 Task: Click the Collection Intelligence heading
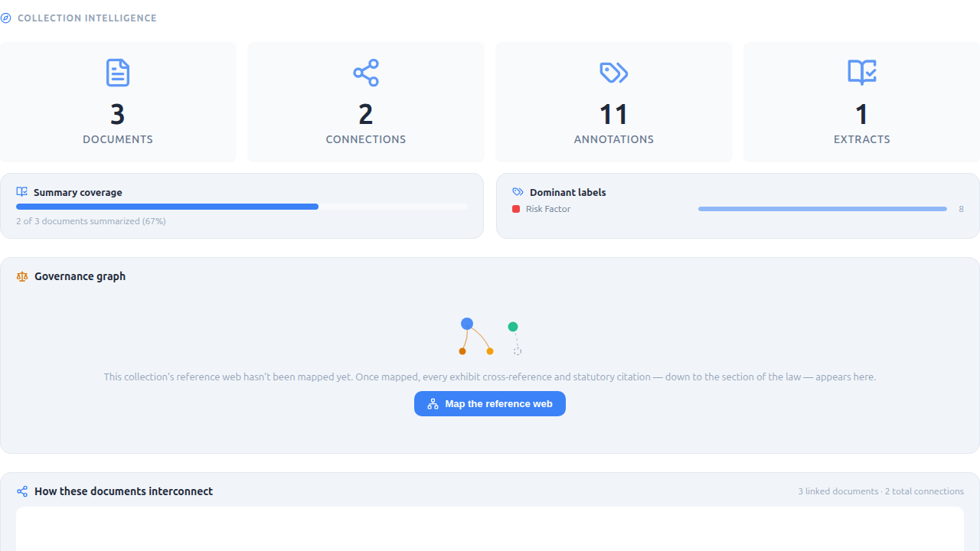click(87, 18)
